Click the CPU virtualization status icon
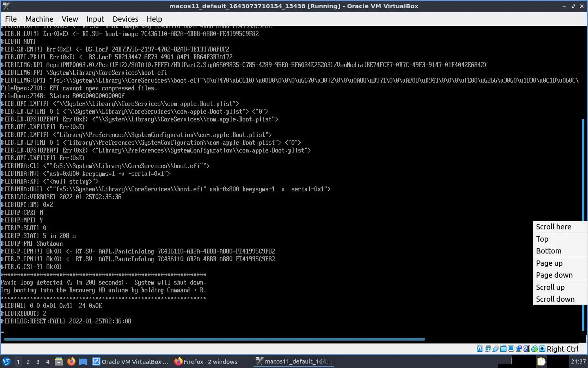The height and width of the screenshot is (368, 588). coord(526,349)
